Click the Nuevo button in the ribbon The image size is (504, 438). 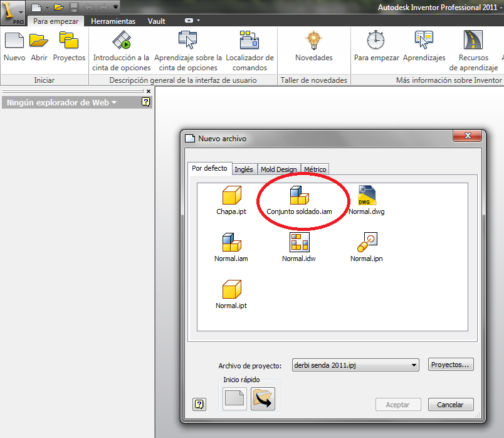click(14, 47)
